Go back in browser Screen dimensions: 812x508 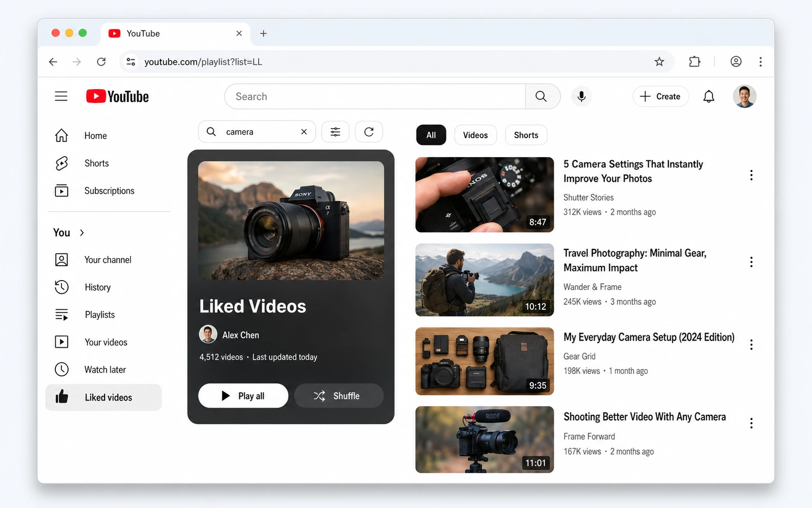53,61
